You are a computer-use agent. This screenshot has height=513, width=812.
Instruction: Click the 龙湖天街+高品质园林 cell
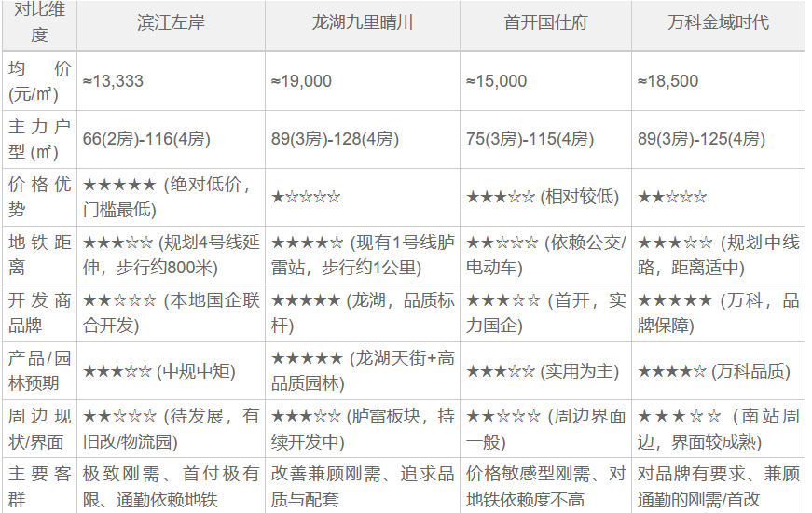coord(363,370)
